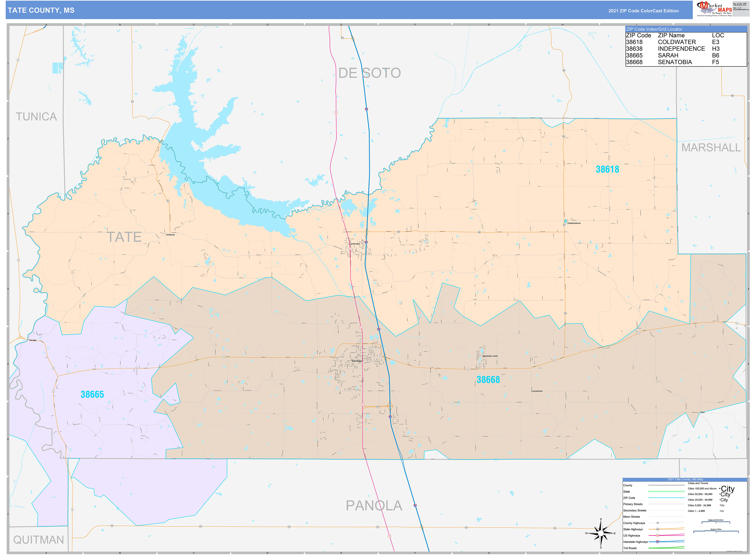The width and height of the screenshot is (756, 555).
Task: Click the large 38668 ZIP label on map
Action: click(x=488, y=380)
